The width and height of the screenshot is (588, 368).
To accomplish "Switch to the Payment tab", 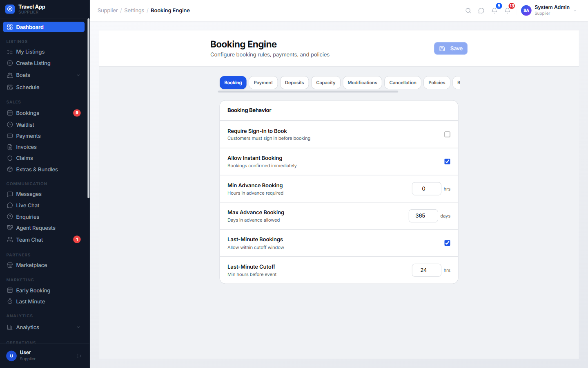I will (263, 83).
